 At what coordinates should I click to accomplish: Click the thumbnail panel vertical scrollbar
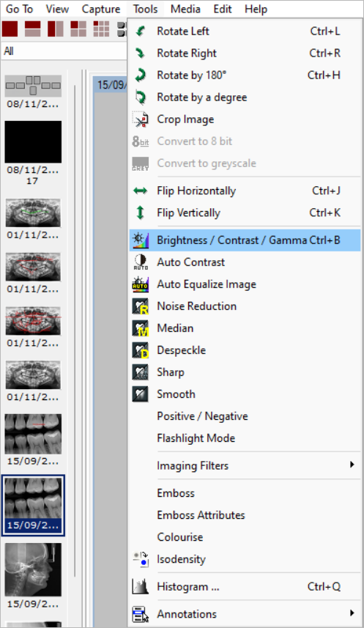coord(75,330)
